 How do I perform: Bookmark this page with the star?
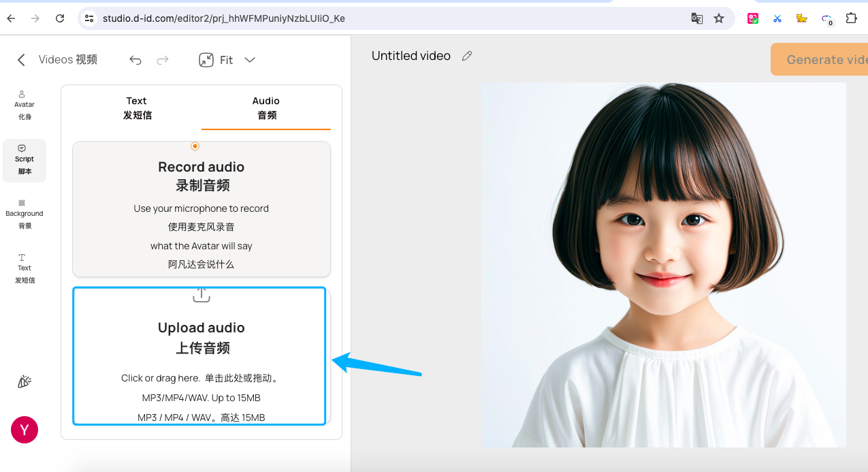coord(719,18)
